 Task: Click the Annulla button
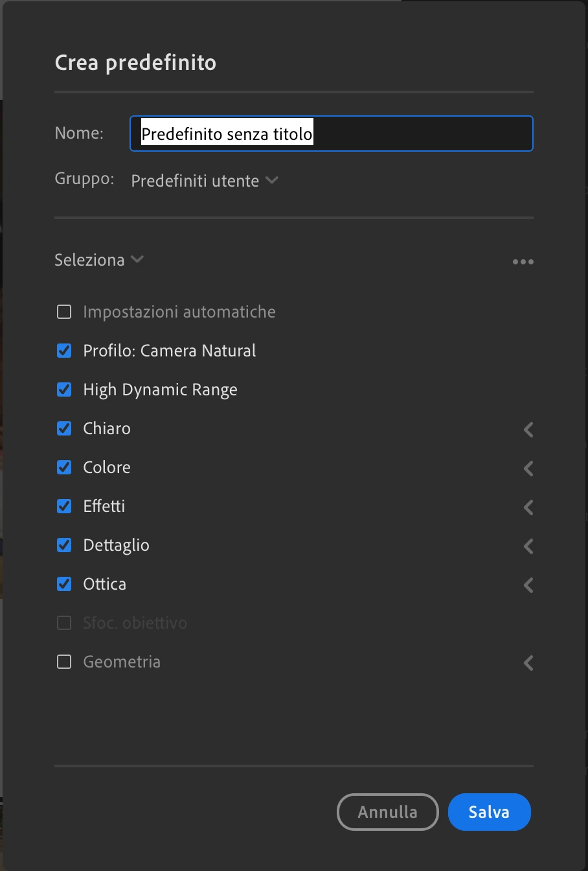[x=387, y=812]
